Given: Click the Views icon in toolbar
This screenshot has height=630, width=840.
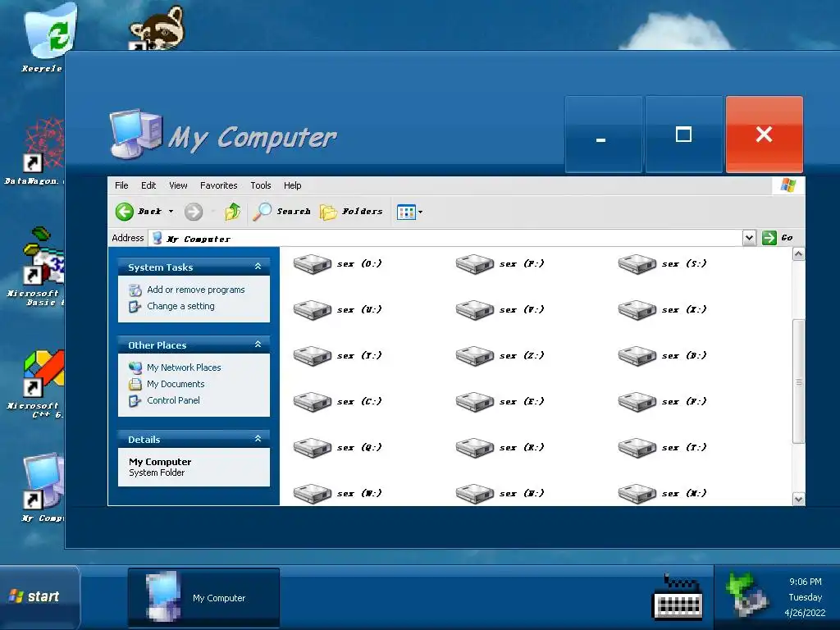Looking at the screenshot, I should [x=406, y=212].
